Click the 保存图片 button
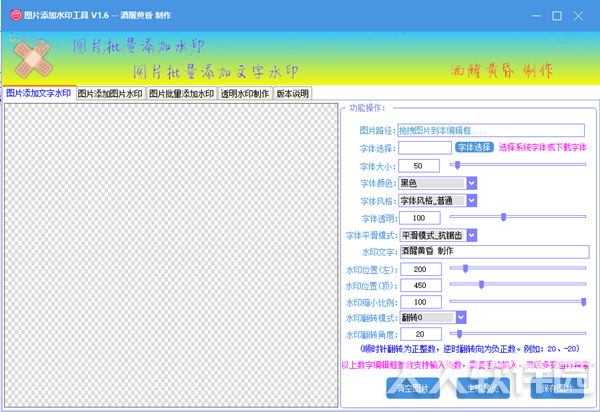Viewport: 600px width, 412px height. click(x=557, y=388)
